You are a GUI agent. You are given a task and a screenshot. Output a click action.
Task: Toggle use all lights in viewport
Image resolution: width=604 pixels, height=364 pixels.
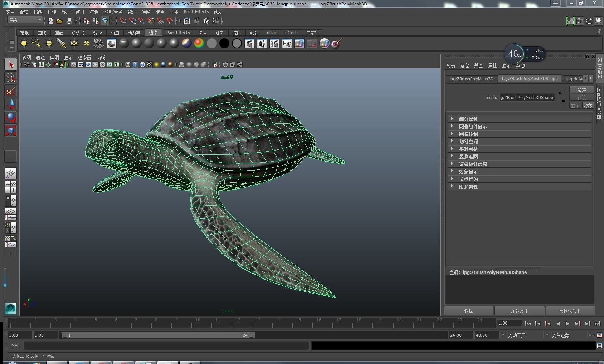156,64
